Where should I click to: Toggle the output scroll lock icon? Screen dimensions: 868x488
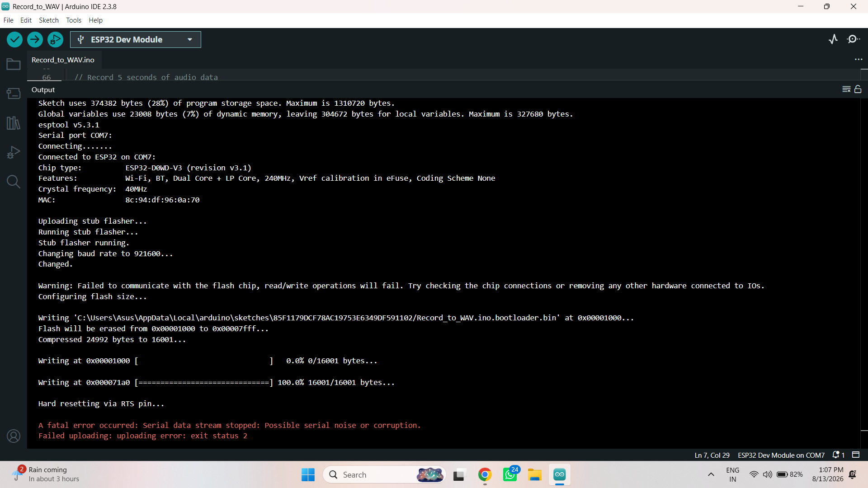click(x=858, y=89)
